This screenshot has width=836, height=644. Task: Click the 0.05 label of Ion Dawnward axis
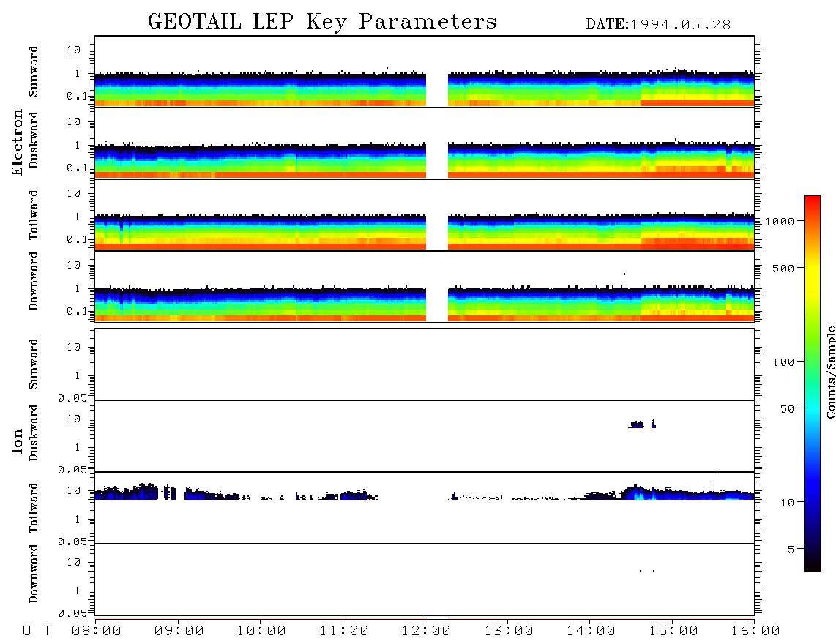pos(72,613)
